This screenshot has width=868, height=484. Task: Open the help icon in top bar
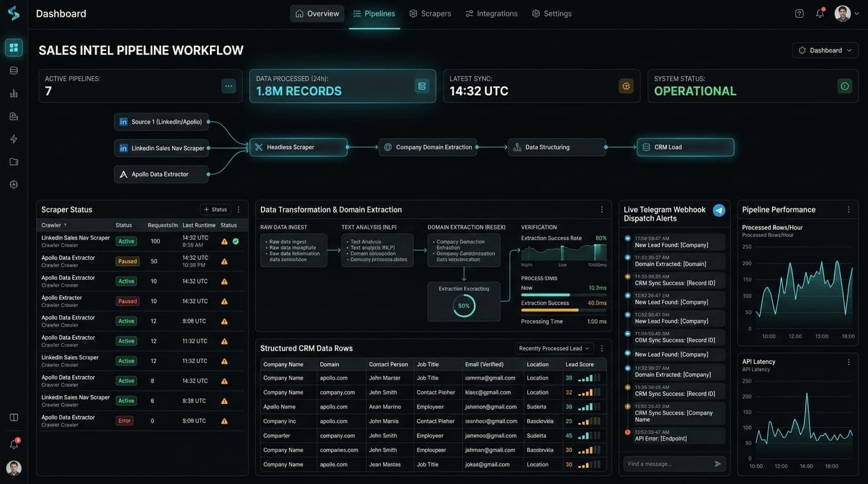[799, 13]
